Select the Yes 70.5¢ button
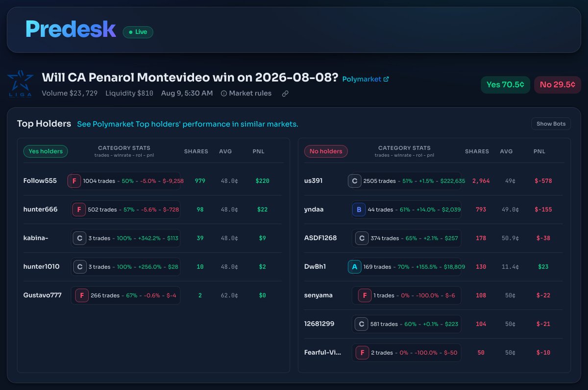588x390 pixels. (505, 84)
